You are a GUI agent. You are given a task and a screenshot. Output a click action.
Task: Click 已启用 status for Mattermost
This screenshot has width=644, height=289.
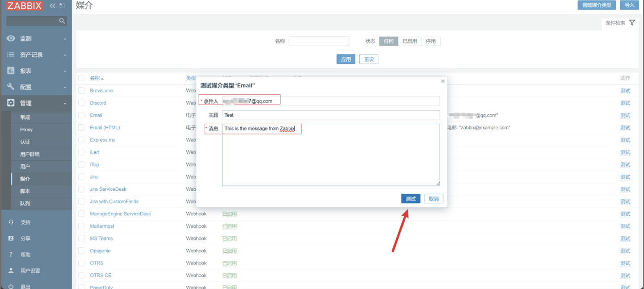(230, 226)
